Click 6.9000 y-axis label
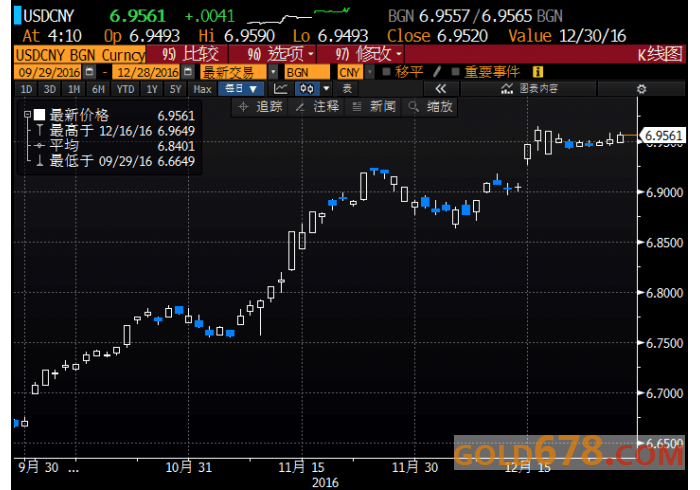The image size is (700, 490). point(664,192)
